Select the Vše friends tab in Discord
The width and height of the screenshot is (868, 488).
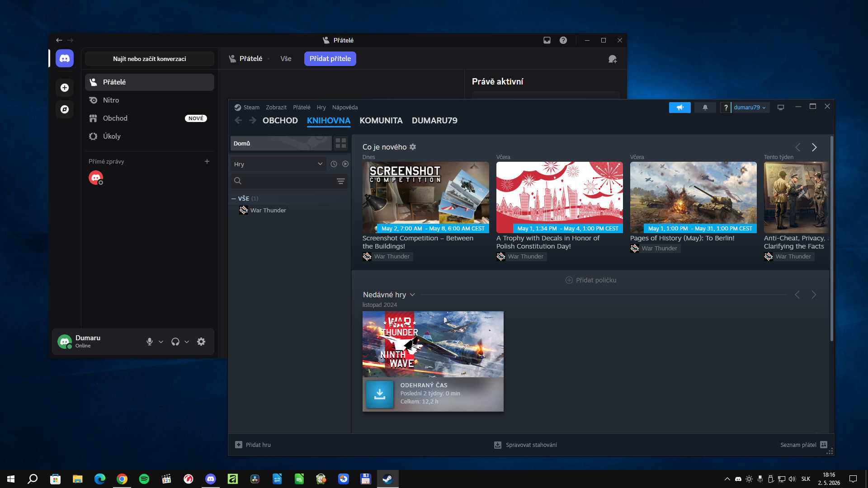286,59
